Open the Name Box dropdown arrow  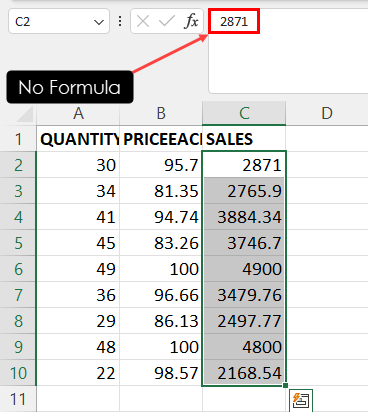pyautogui.click(x=99, y=22)
